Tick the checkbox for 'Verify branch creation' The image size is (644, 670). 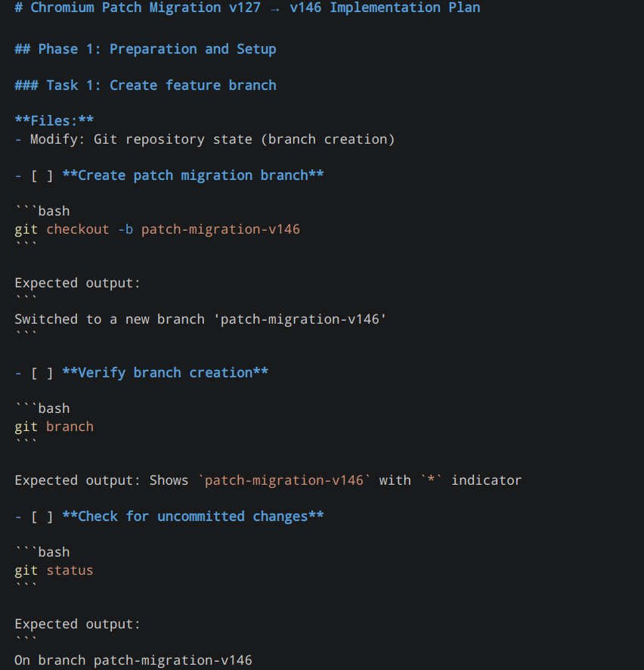pyautogui.click(x=42, y=373)
